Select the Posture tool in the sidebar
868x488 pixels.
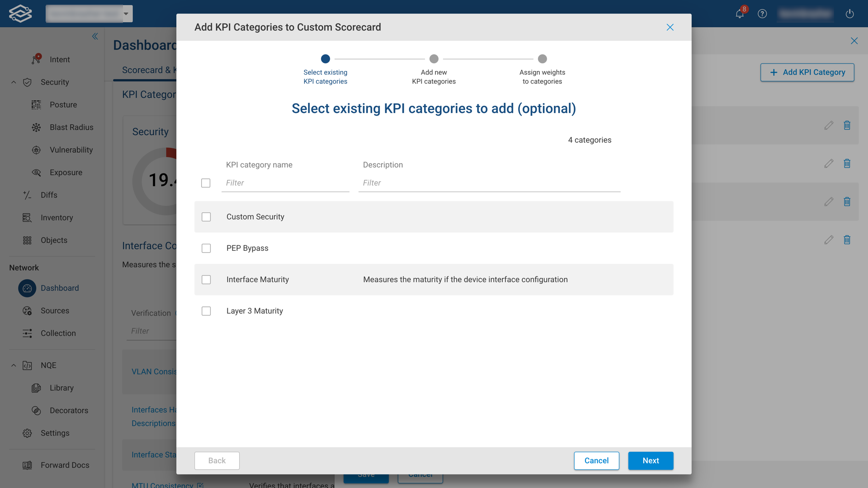[x=62, y=104]
